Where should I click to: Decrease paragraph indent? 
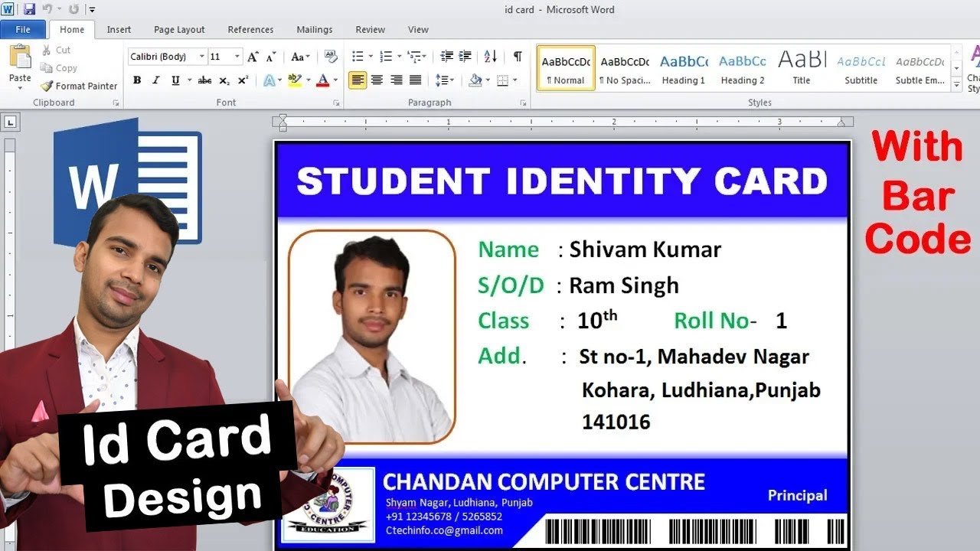coord(447,57)
